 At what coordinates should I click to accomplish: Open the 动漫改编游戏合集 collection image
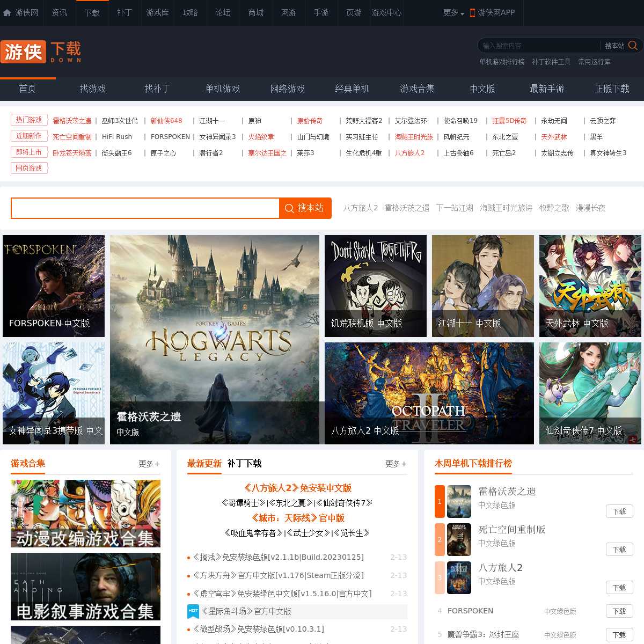(85, 514)
